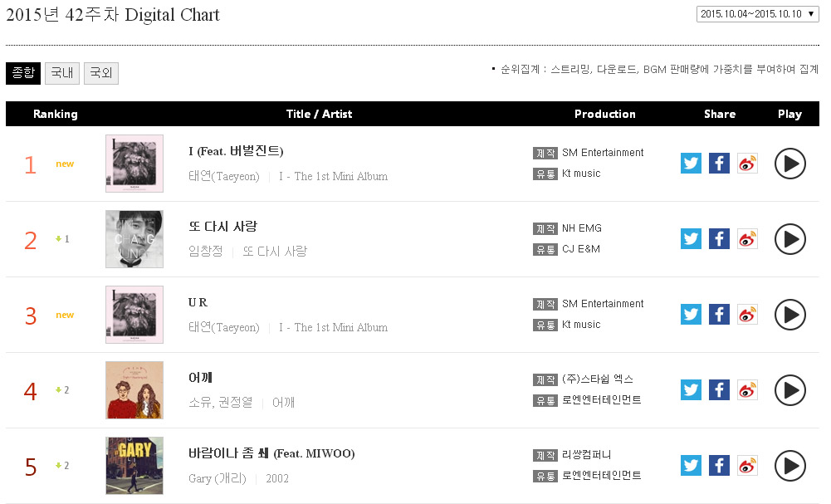
Task: Play the rank 5 Gary song
Action: 789,466
